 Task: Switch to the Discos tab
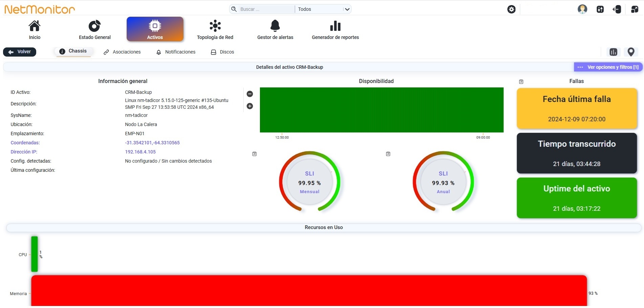coord(223,52)
